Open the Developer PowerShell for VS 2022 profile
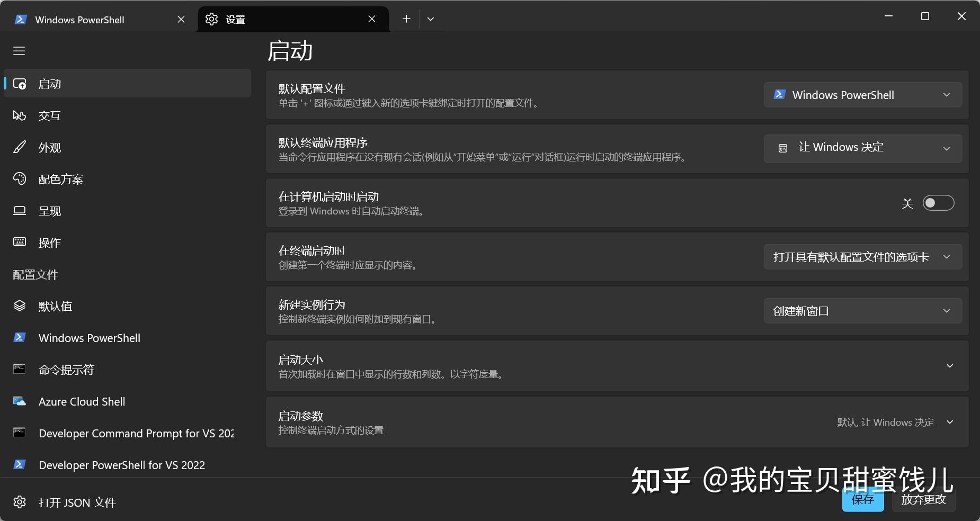This screenshot has width=980, height=521. 121,465
